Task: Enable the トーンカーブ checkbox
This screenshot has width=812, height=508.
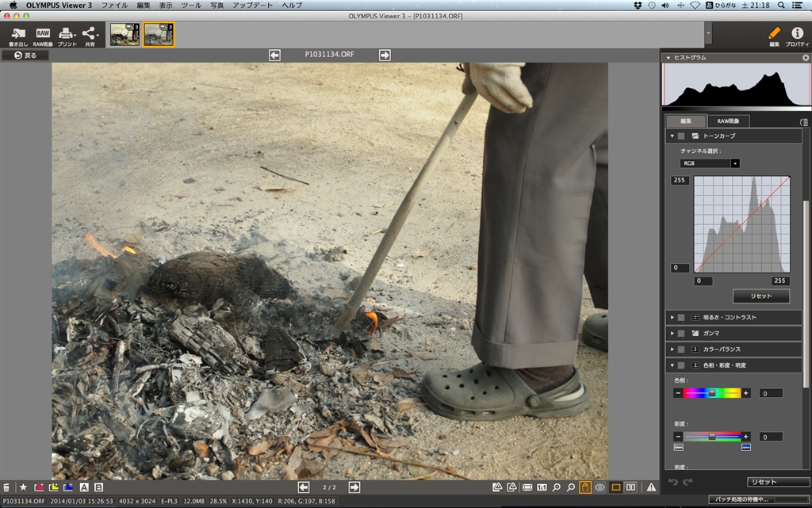Action: (681, 136)
